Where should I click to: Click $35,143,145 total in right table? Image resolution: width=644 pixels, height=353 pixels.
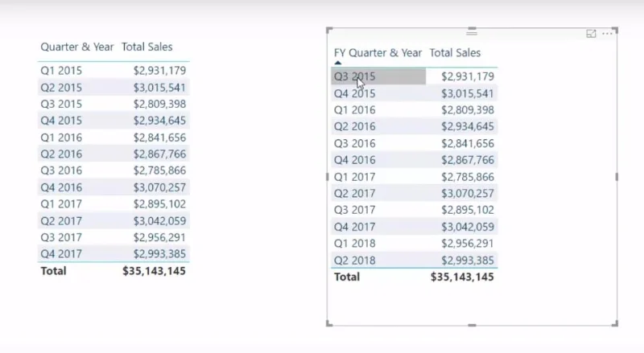click(x=462, y=277)
